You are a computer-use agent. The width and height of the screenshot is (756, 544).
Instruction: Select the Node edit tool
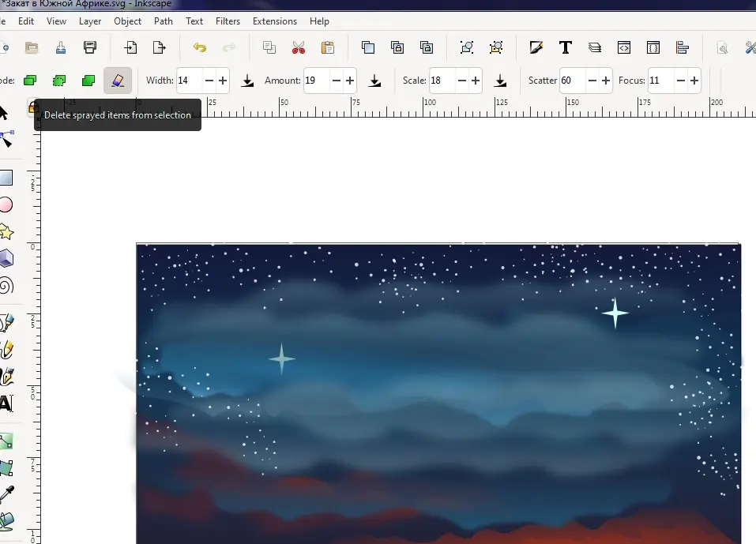pyautogui.click(x=7, y=139)
